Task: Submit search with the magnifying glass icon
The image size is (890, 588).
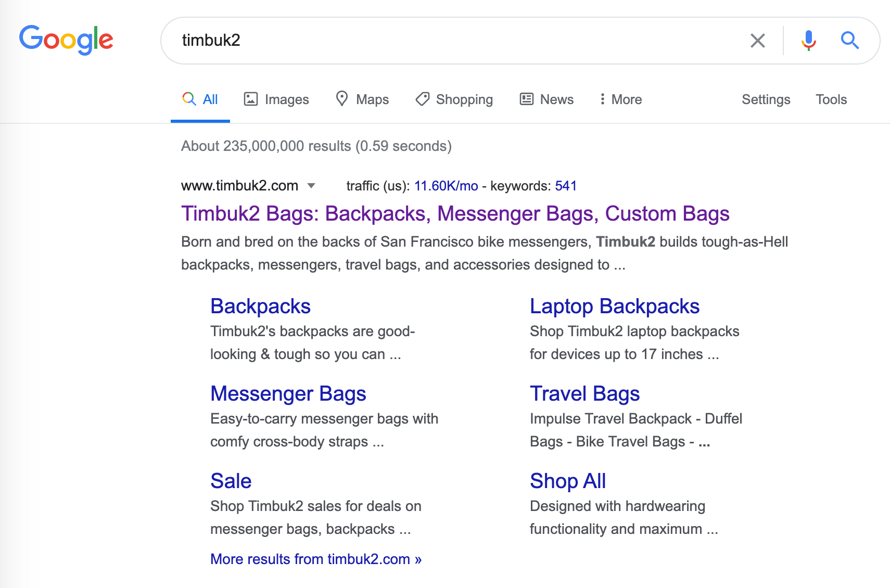Action: click(849, 40)
